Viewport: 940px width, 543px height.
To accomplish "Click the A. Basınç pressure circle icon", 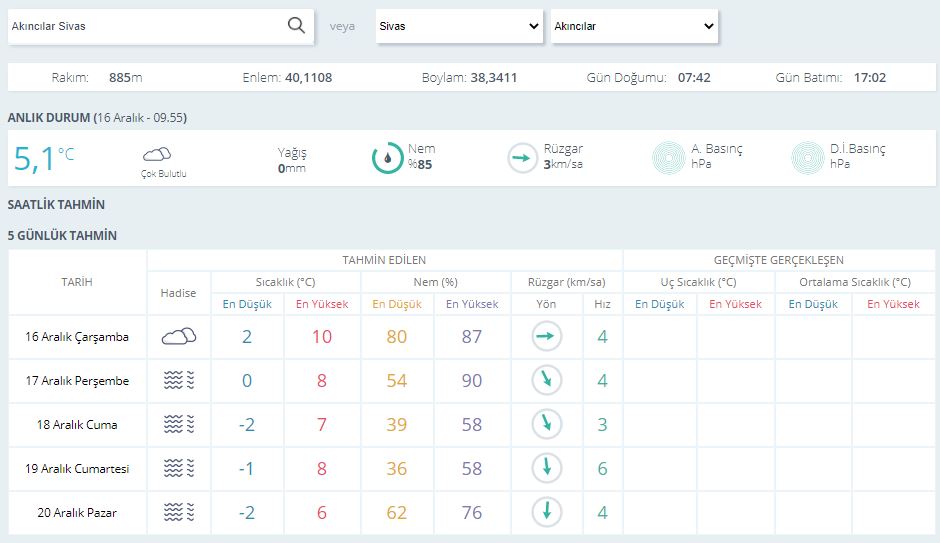I will click(x=668, y=158).
